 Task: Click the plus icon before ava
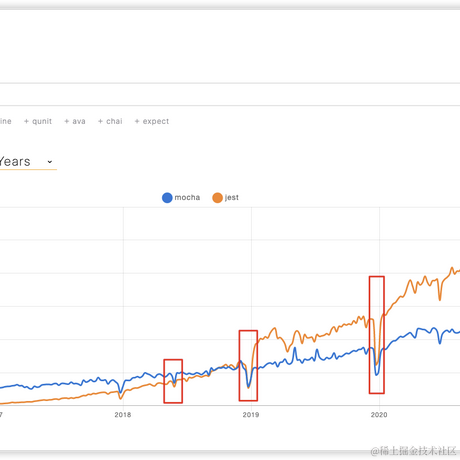(x=67, y=121)
